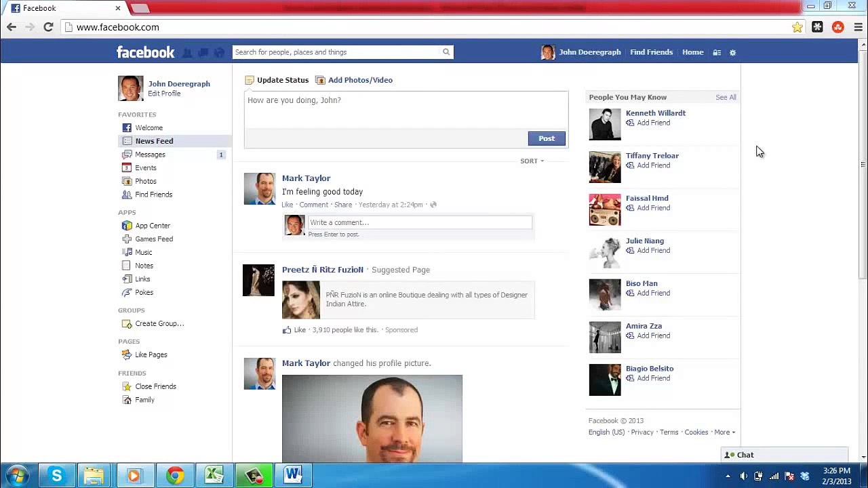Viewport: 868px width, 488px height.
Task: Click Add Friend icon for Kenneth Willardt
Action: pos(630,123)
